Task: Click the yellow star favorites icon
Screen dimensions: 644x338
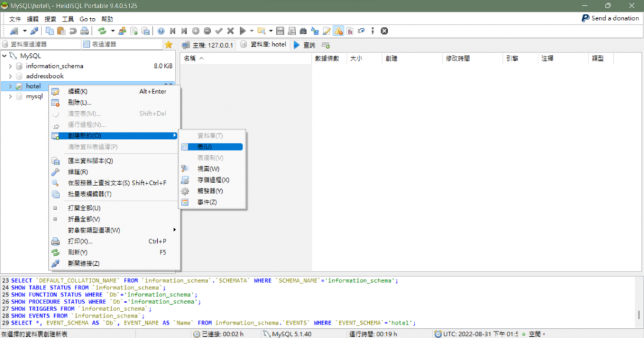Action: pos(169,45)
